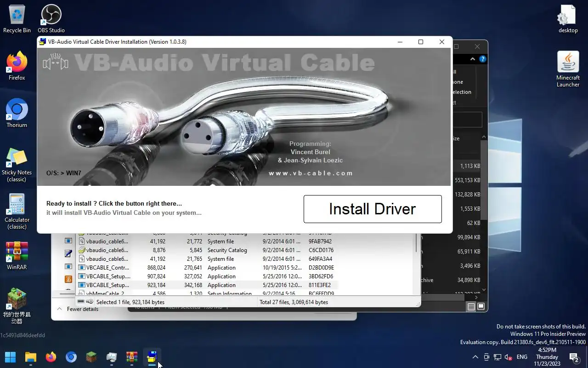
Task: Select the vbaudio_cable6... System file row 9FAB7942
Action: coord(206,241)
